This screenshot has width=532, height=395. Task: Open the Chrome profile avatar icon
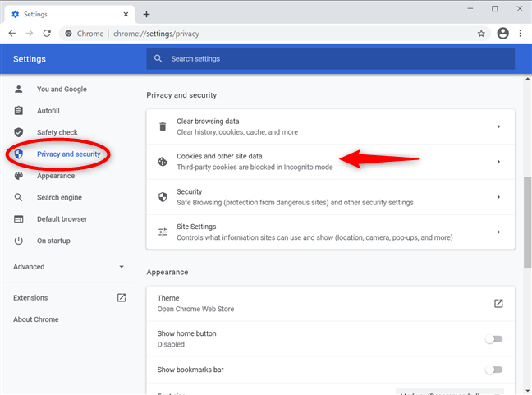coord(501,34)
